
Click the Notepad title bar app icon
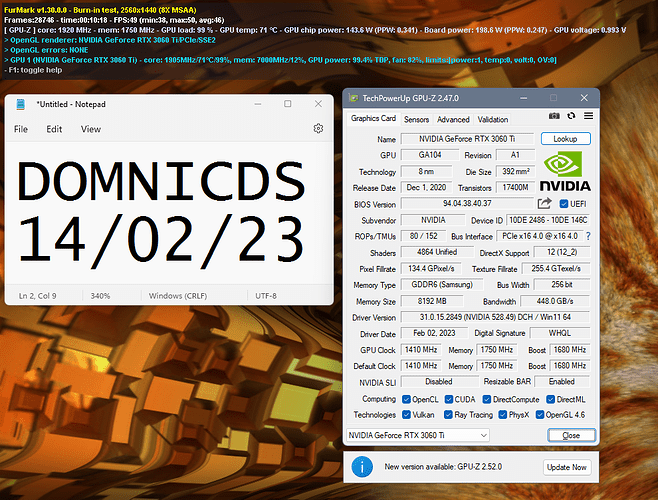click(21, 104)
